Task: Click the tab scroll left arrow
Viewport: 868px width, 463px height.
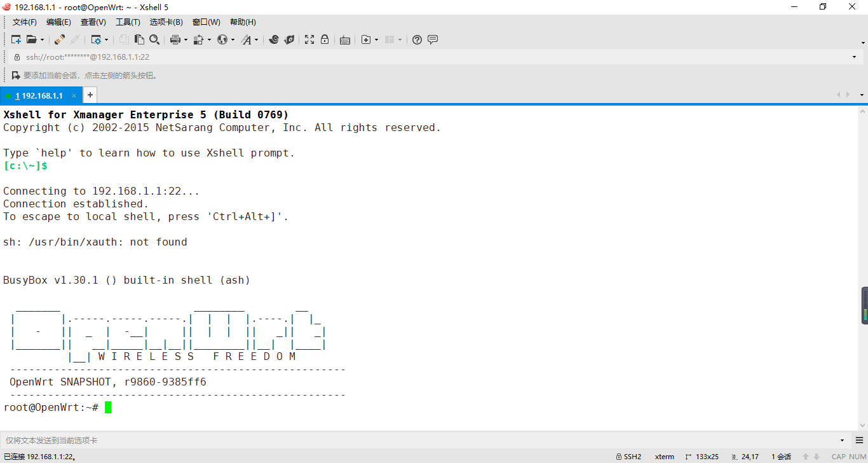Action: [x=839, y=95]
